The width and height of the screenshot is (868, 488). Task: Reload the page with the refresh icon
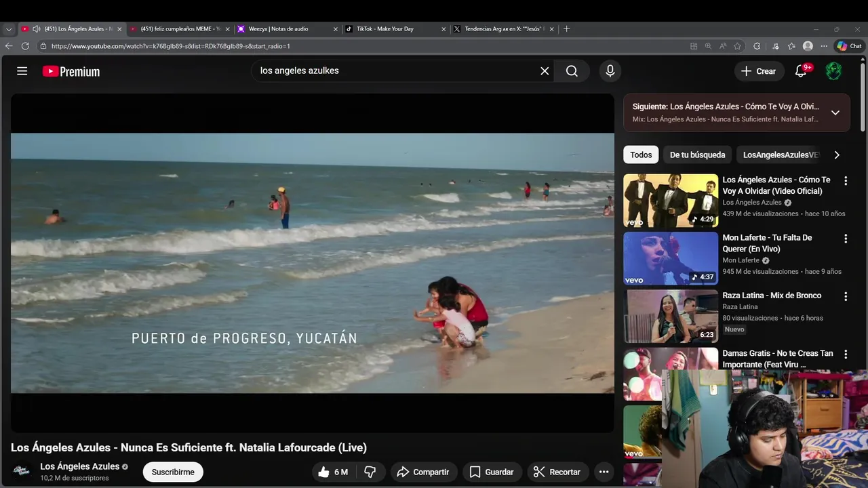[x=25, y=46]
